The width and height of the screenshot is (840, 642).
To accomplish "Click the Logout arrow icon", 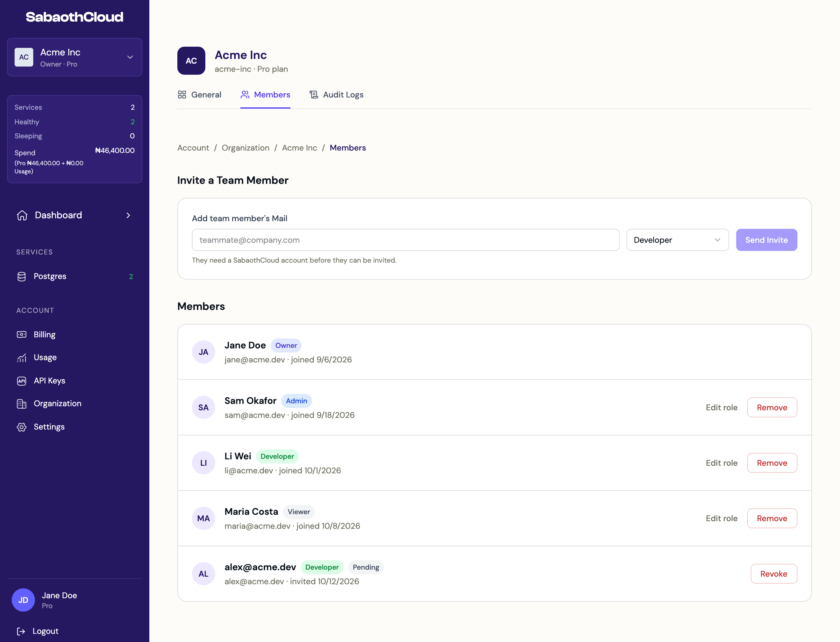I will tap(21, 631).
